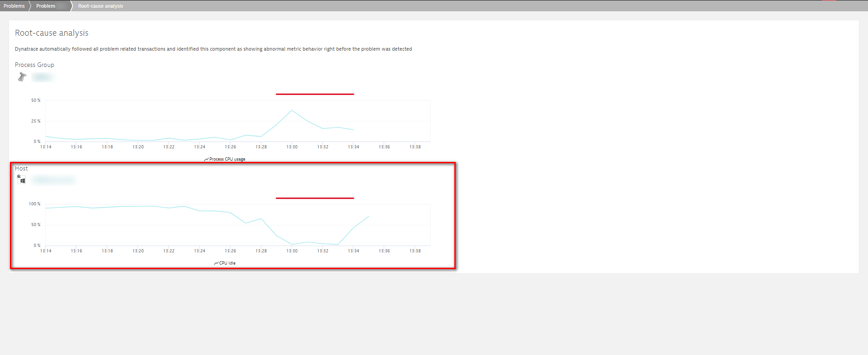Toggle the CPU idle legend label
The image size is (868, 355).
coord(227,263)
